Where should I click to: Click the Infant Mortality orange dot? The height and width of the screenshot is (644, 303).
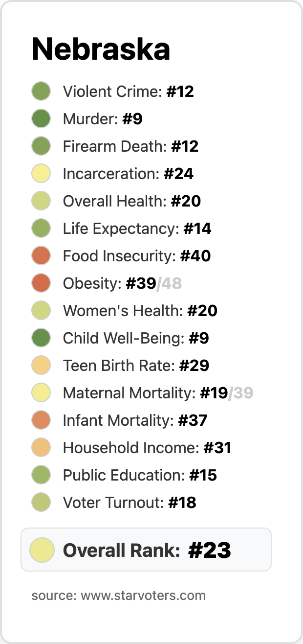pyautogui.click(x=41, y=420)
